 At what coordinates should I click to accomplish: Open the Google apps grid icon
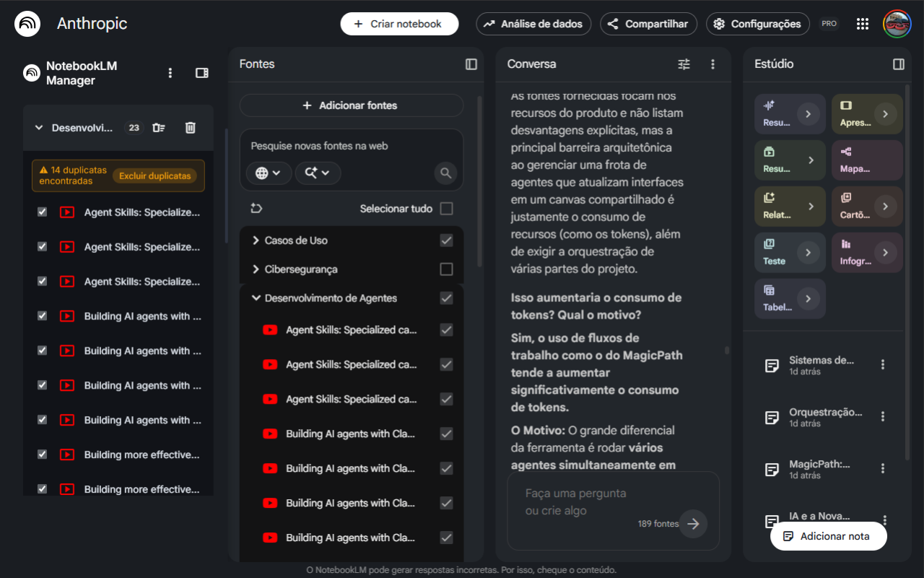tap(862, 24)
